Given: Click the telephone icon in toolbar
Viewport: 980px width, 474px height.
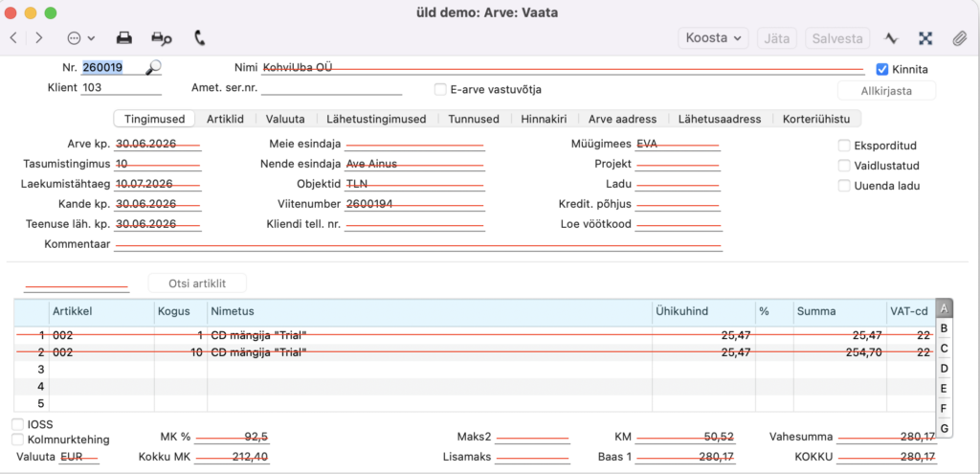Looking at the screenshot, I should click(200, 38).
